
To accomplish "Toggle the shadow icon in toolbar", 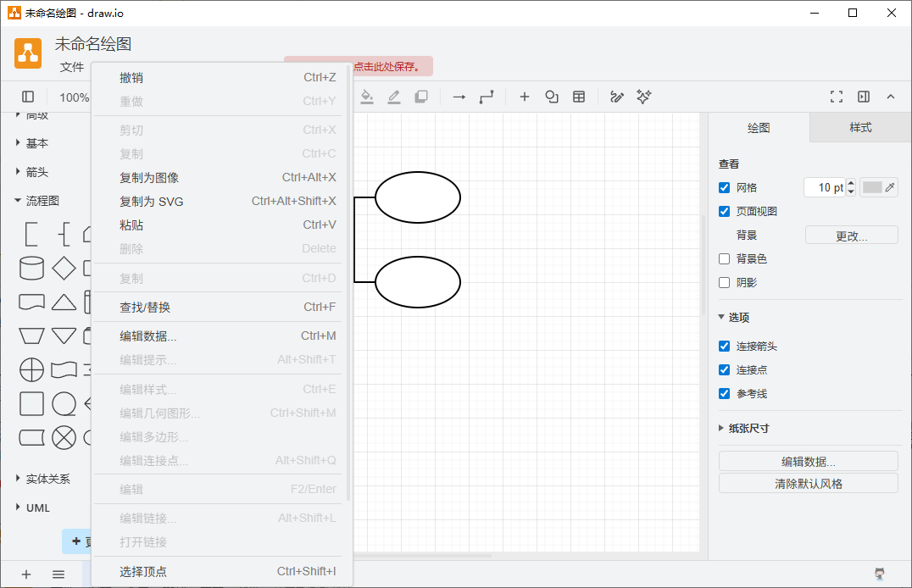I will click(421, 97).
